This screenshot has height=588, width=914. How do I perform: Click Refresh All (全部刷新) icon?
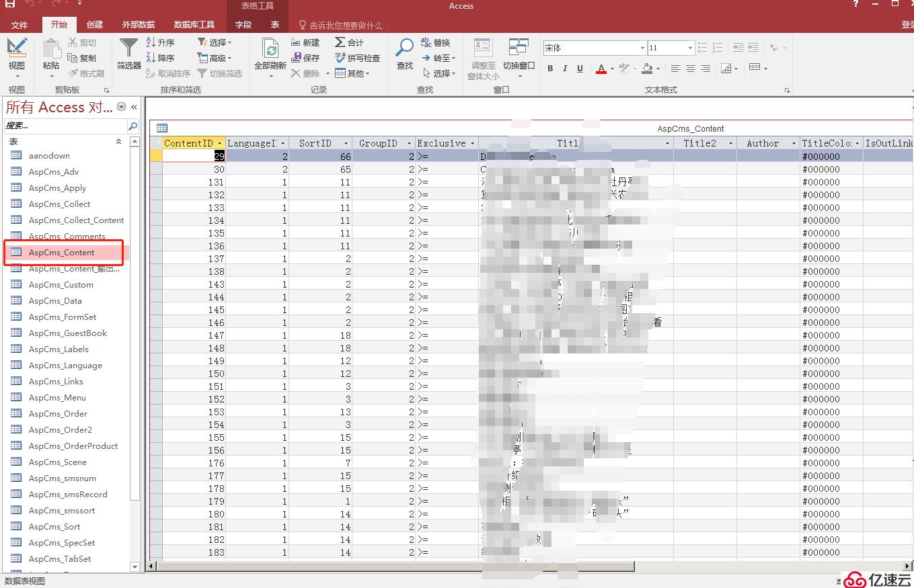tap(270, 49)
